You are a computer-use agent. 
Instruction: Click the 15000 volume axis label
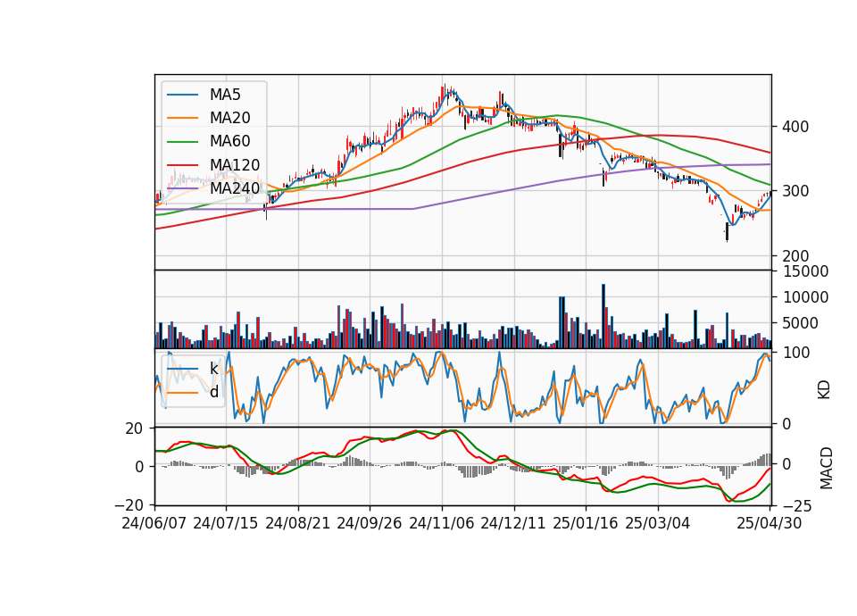pyautogui.click(x=805, y=271)
